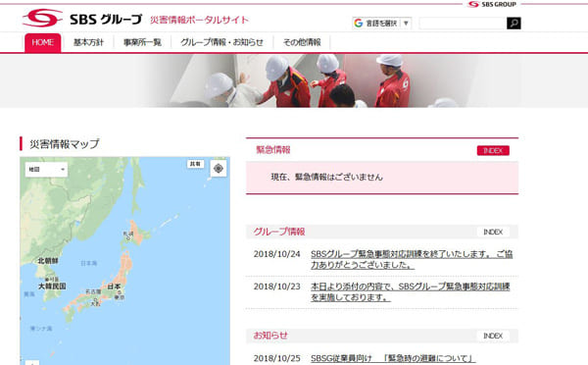Click the 共有 share button on map
588x365 pixels.
(x=195, y=164)
